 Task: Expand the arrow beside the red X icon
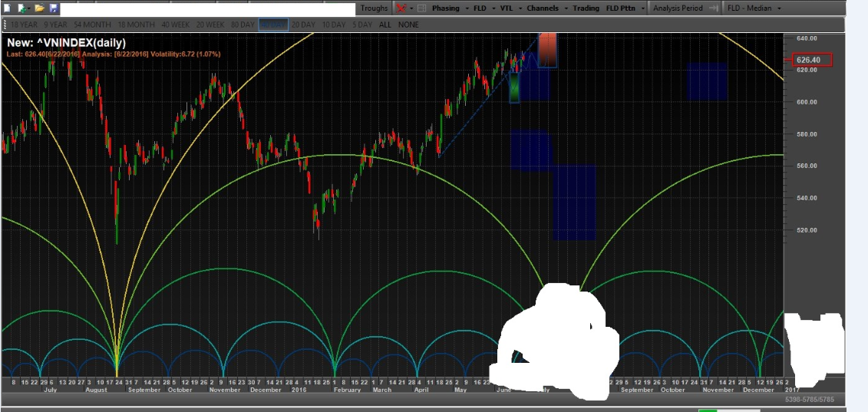[411, 8]
